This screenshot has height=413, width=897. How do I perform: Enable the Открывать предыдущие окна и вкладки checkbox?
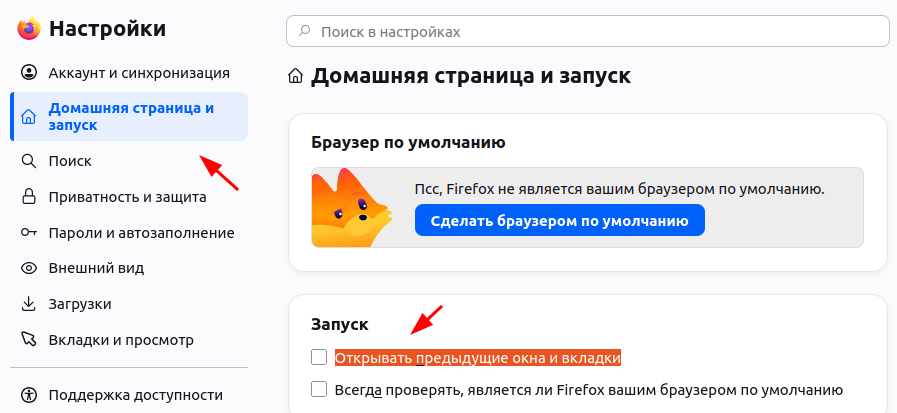coord(319,358)
